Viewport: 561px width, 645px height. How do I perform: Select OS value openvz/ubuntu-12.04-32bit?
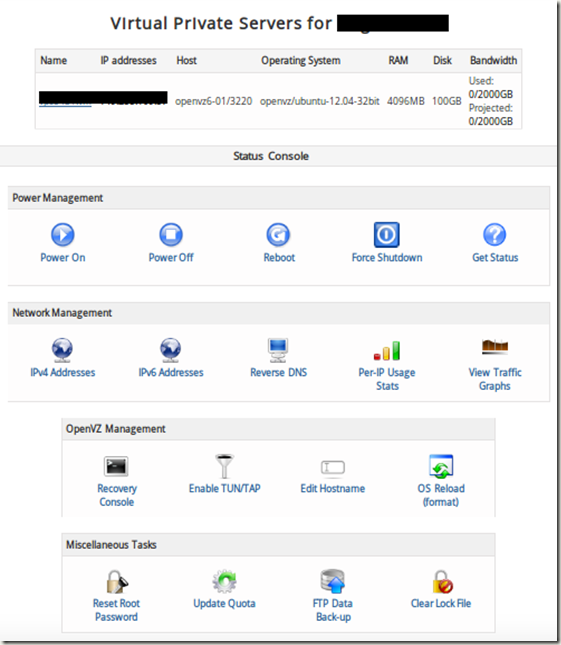pyautogui.click(x=320, y=101)
